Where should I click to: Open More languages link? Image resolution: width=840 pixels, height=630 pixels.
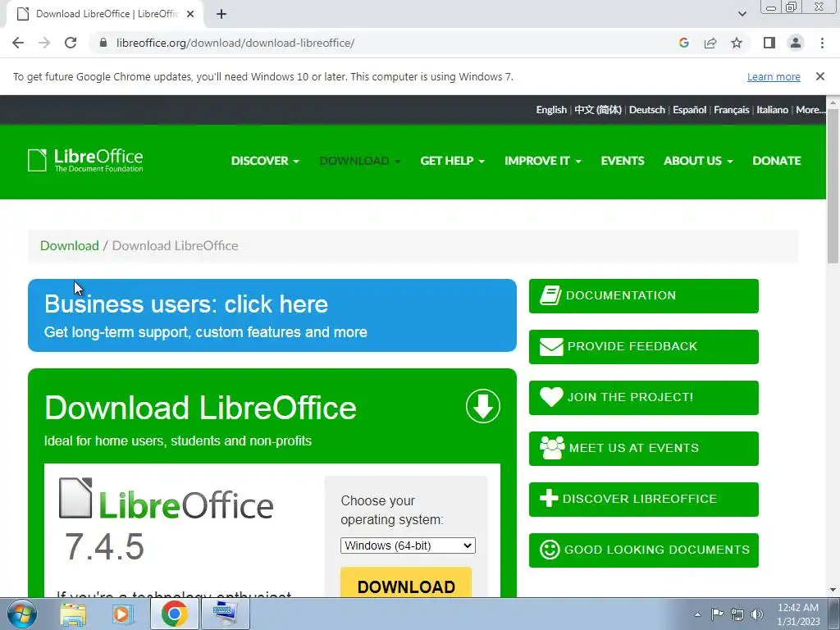pos(810,110)
